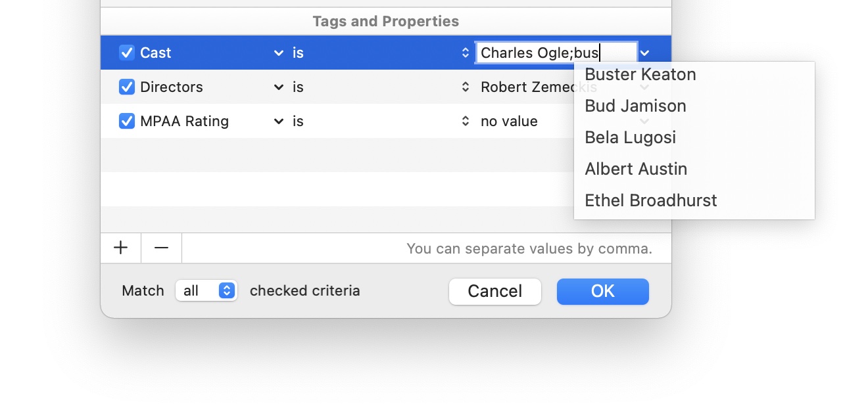Viewport: 868px width, 404px height.
Task: Choose 'Bela Lugosi' in the suggestion list
Action: click(630, 137)
